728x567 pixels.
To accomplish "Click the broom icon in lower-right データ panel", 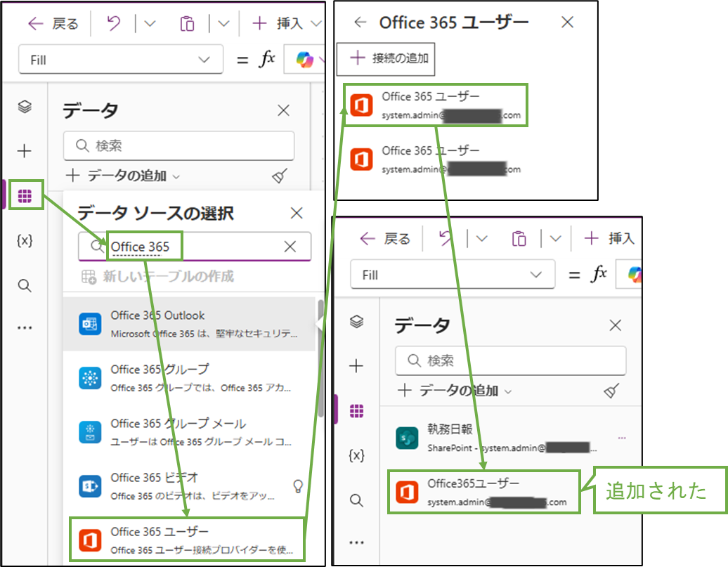I will click(x=611, y=391).
